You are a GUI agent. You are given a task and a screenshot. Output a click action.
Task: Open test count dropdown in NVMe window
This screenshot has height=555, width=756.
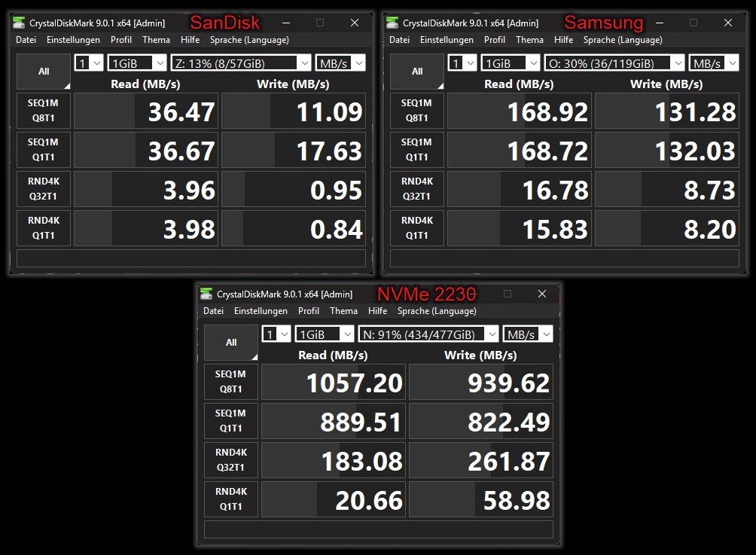276,334
